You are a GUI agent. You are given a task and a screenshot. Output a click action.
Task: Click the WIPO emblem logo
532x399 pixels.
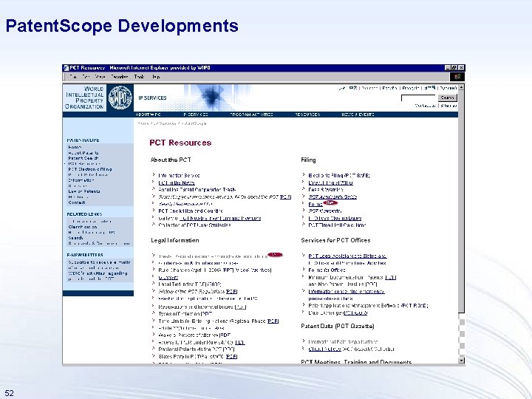click(x=120, y=98)
